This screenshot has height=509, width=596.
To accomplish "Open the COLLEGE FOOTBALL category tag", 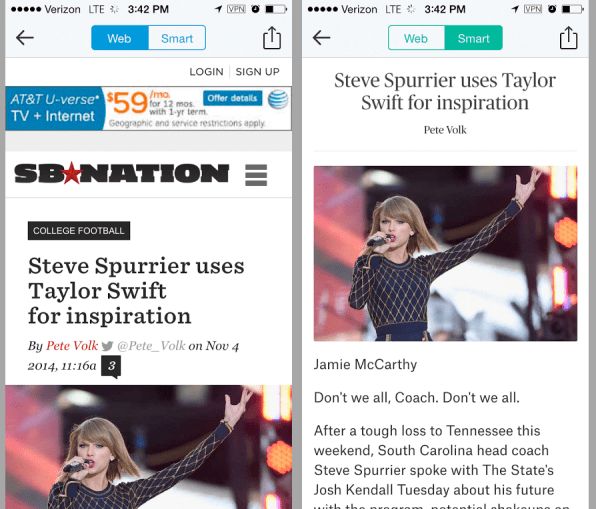I will [79, 231].
